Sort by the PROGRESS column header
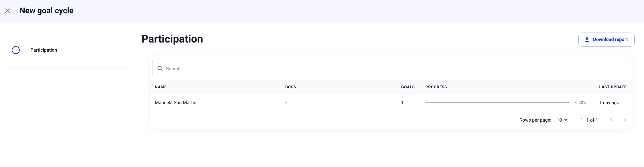This screenshot has width=644, height=167. pos(436,87)
